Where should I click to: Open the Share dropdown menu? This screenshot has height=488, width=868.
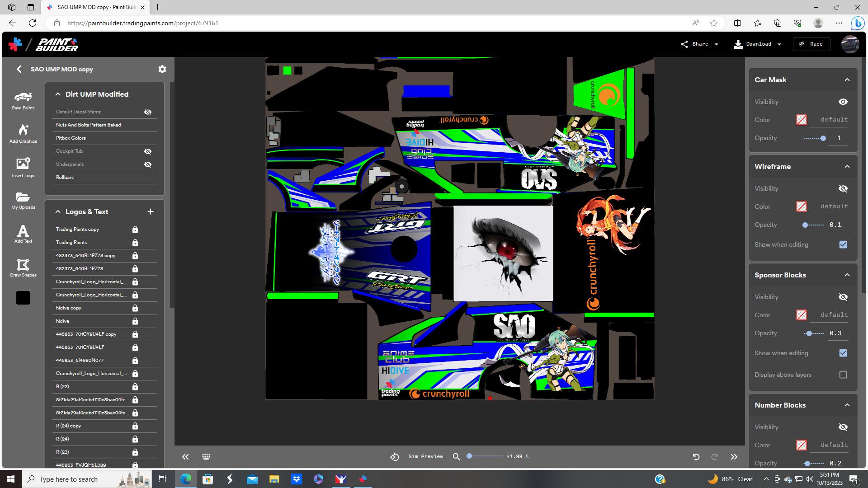click(717, 44)
